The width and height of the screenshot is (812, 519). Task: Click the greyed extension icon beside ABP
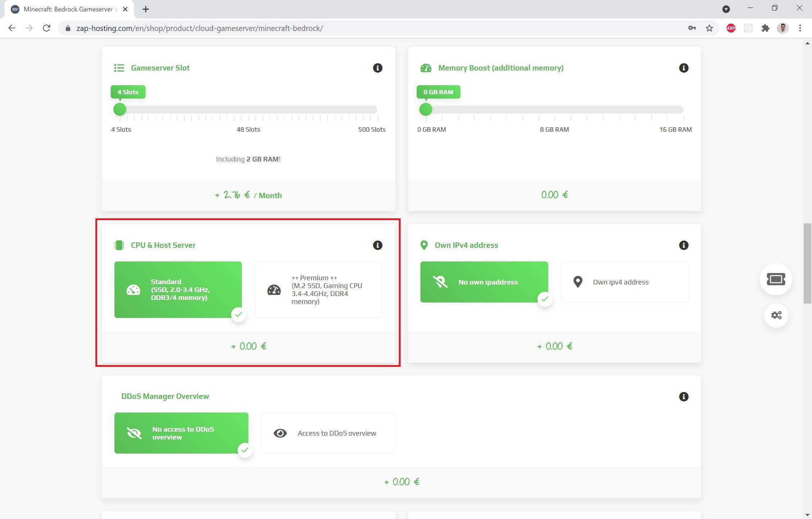coord(748,28)
